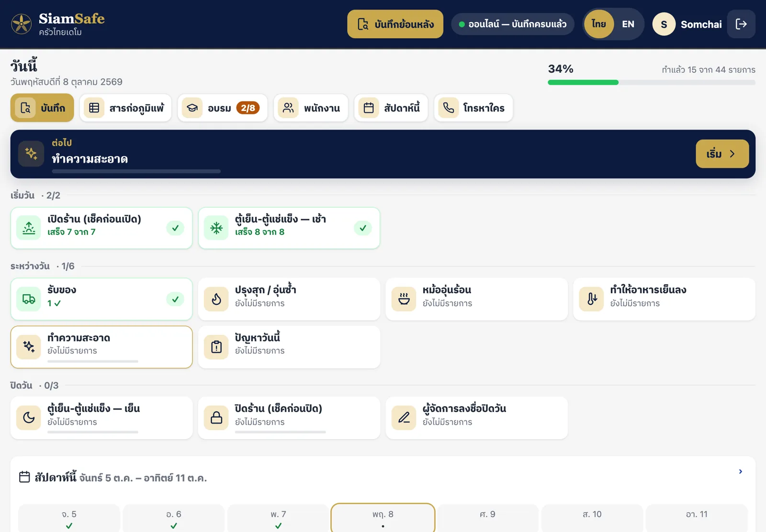Switch language to ไทย
Image resolution: width=766 pixels, height=532 pixels.
tap(599, 24)
